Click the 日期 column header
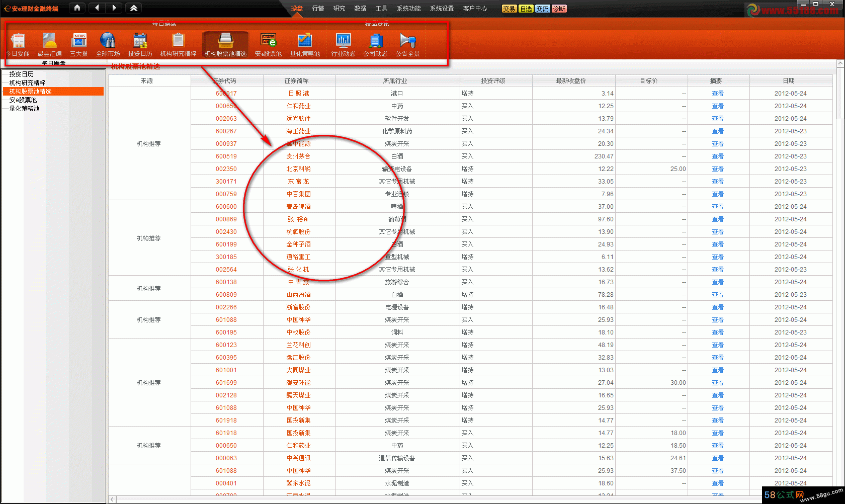This screenshot has height=504, width=845. tap(791, 80)
